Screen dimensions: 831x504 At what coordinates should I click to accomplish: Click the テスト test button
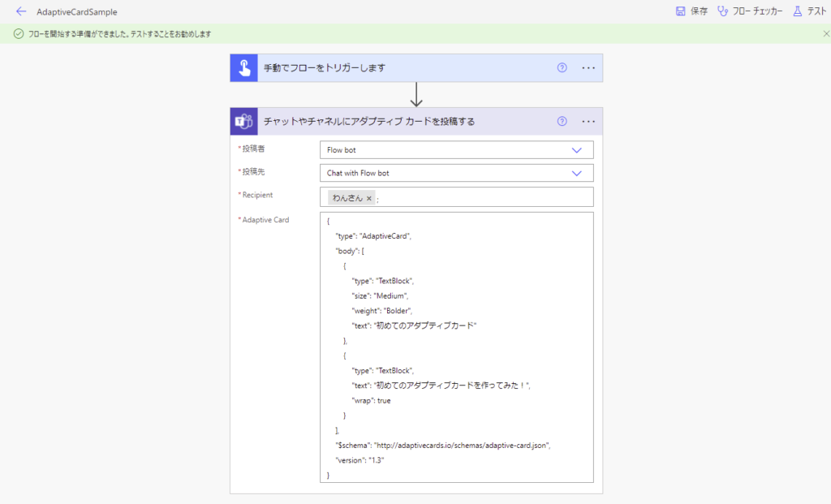click(x=809, y=11)
